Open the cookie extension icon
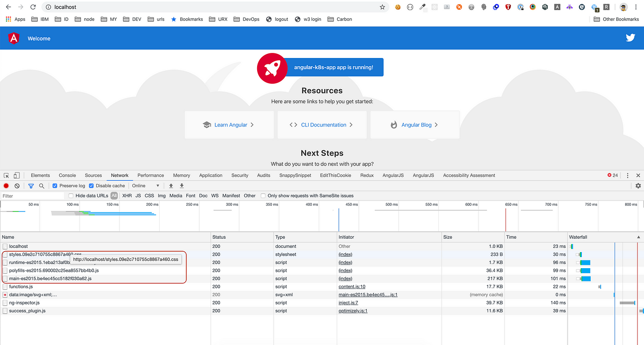This screenshot has width=644, height=345. pyautogui.click(x=397, y=7)
